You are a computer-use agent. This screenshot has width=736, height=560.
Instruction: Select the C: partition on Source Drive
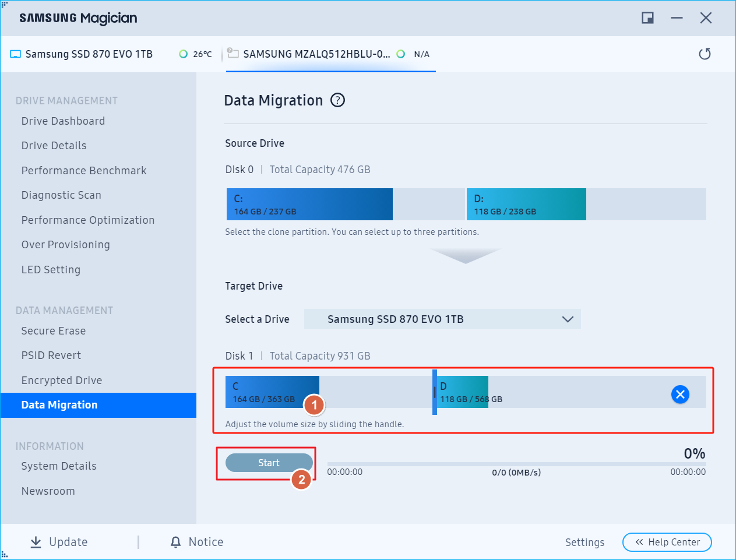tap(309, 204)
